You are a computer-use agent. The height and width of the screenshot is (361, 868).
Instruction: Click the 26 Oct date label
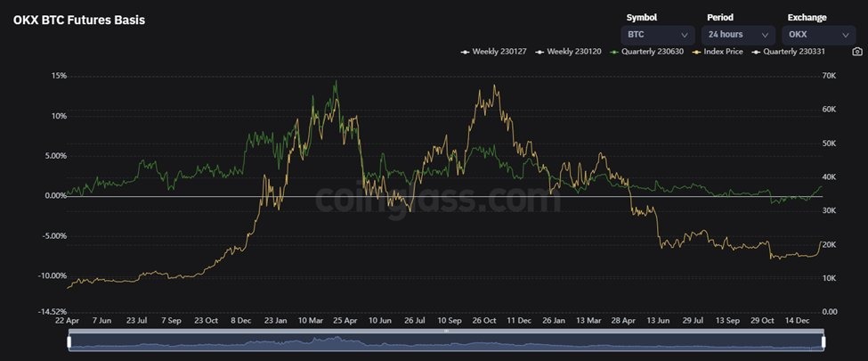[x=483, y=321]
